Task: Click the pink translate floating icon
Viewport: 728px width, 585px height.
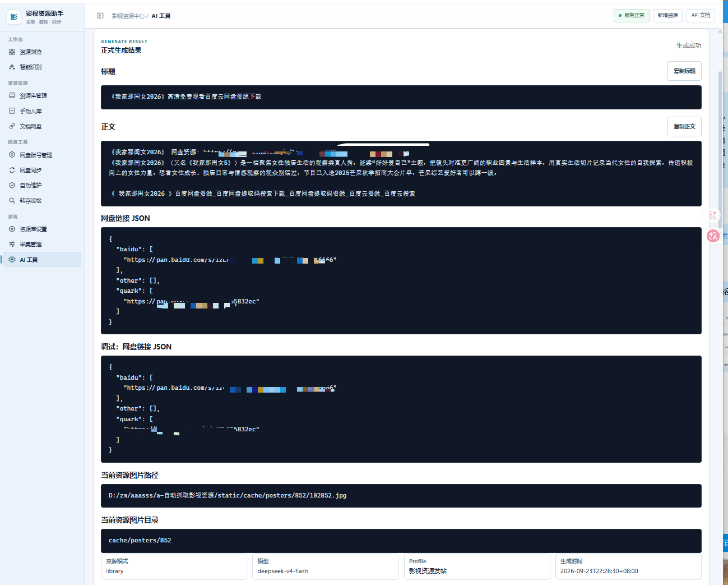Action: 713,236
